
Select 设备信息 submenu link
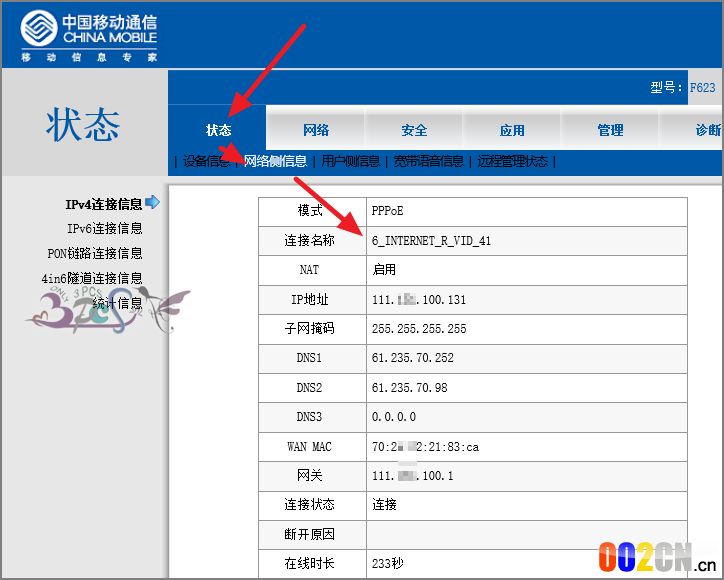(206, 161)
